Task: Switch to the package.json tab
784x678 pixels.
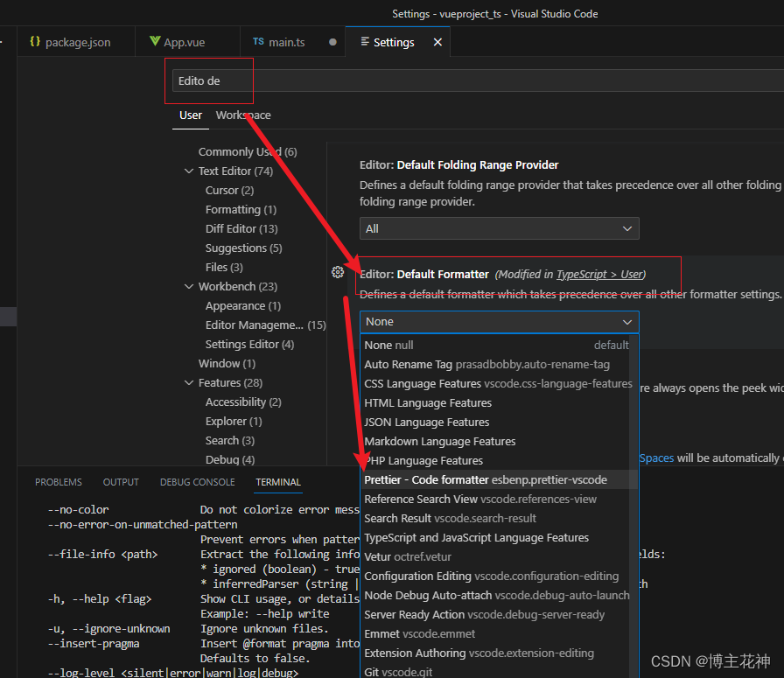Action: tap(76, 42)
